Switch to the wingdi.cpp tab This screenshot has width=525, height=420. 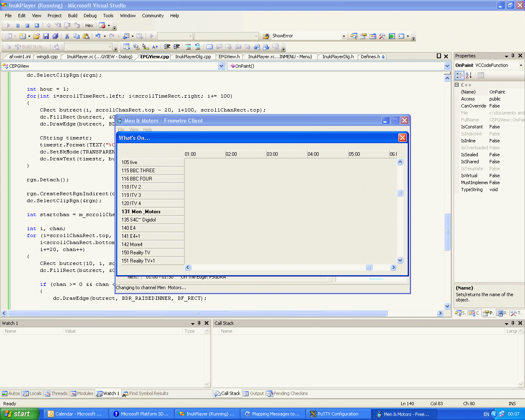pyautogui.click(x=47, y=57)
